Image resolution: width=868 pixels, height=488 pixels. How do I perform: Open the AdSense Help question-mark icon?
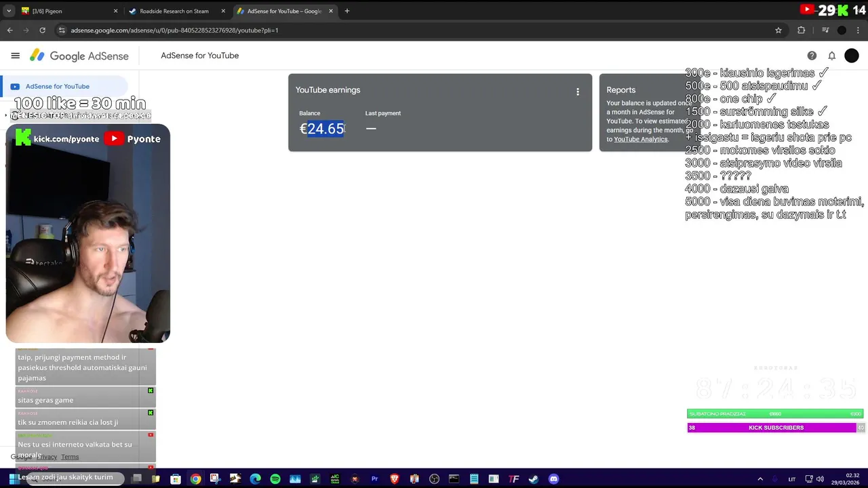pos(812,56)
